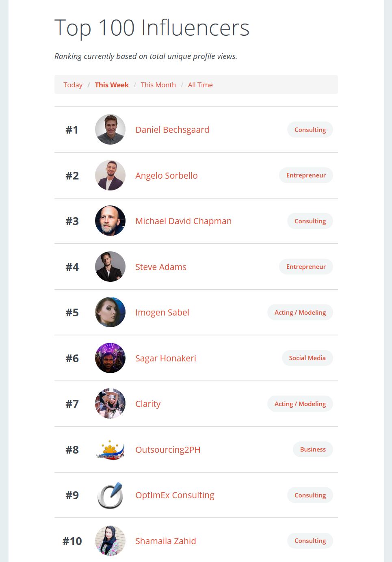392x562 pixels.
Task: Select Michael David Chapman's profile picture
Action: pyautogui.click(x=110, y=221)
